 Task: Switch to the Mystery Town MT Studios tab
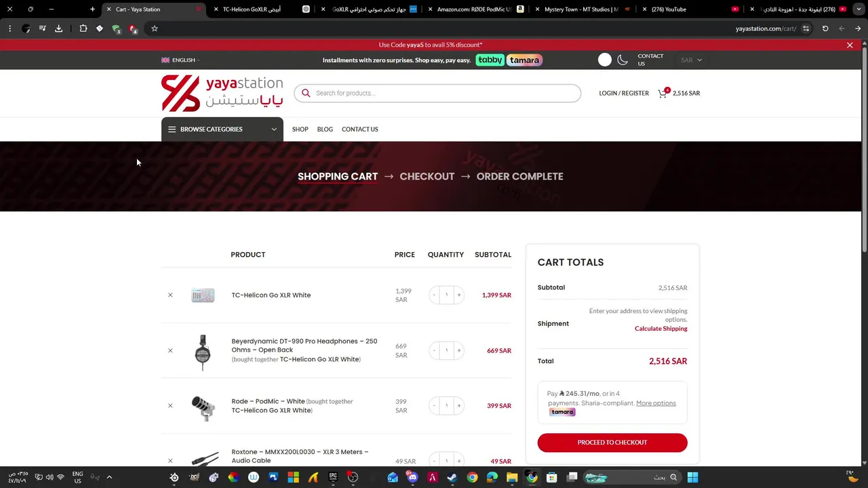582,9
